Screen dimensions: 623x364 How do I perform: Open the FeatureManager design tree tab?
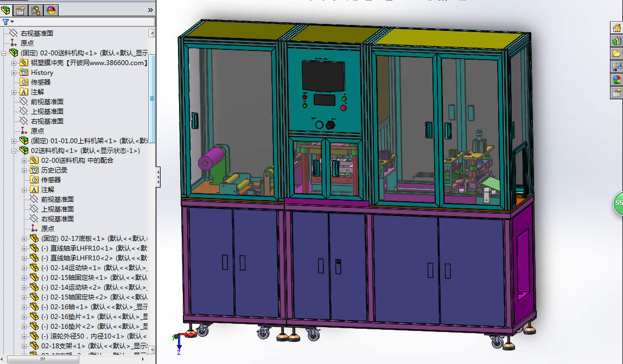(x=6, y=10)
